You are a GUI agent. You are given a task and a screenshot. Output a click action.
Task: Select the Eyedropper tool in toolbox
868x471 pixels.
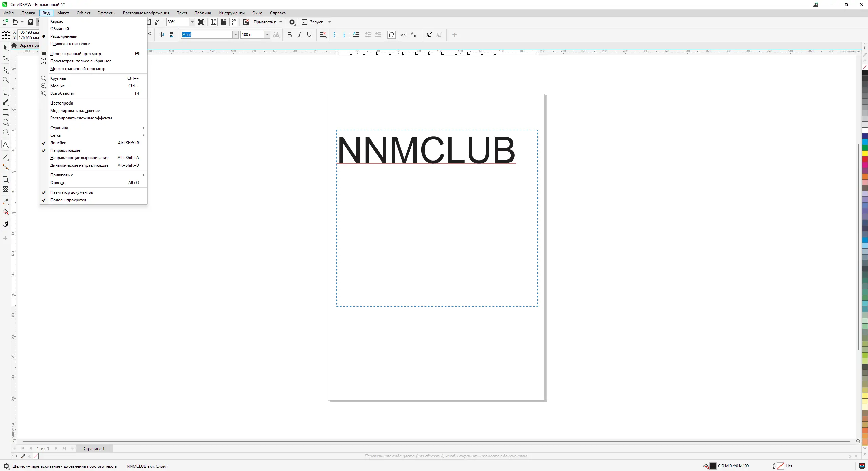tap(5, 202)
